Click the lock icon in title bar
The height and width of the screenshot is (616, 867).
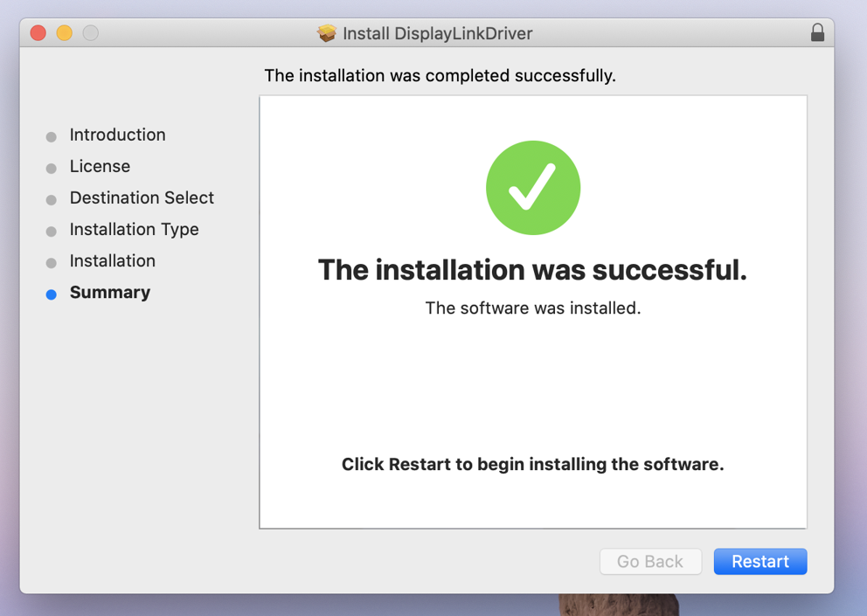(817, 32)
